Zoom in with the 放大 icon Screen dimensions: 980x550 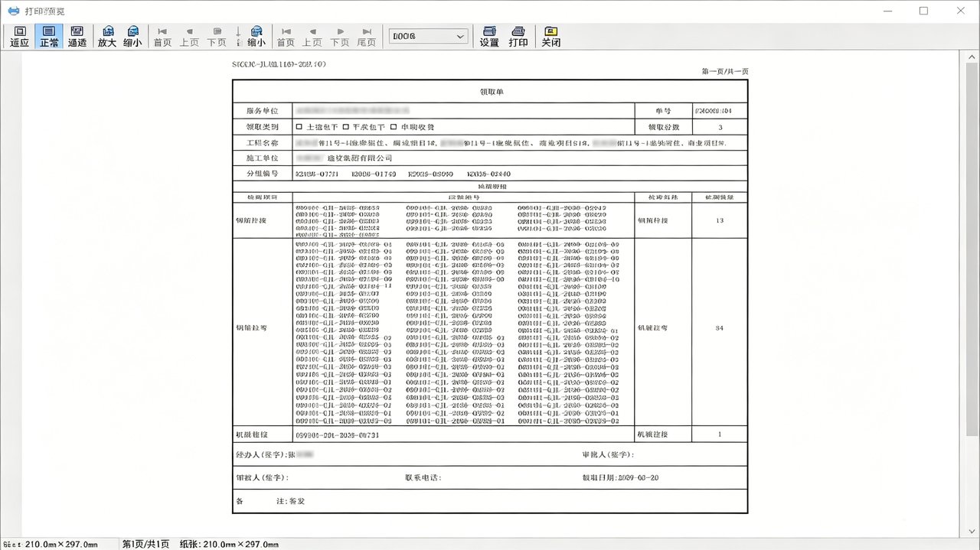[x=107, y=36]
